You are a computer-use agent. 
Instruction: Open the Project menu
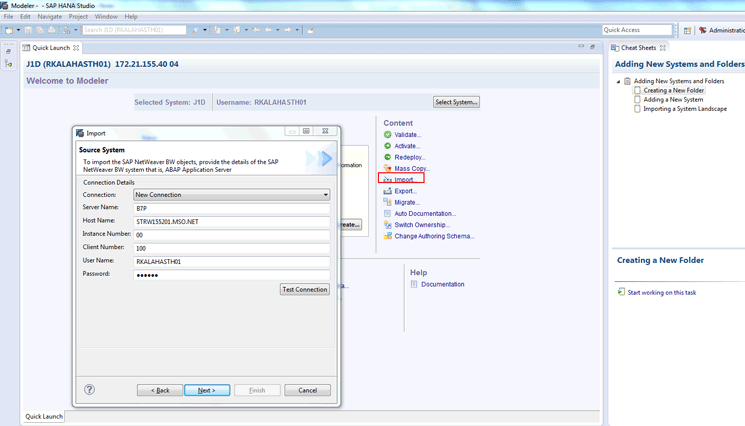(78, 17)
